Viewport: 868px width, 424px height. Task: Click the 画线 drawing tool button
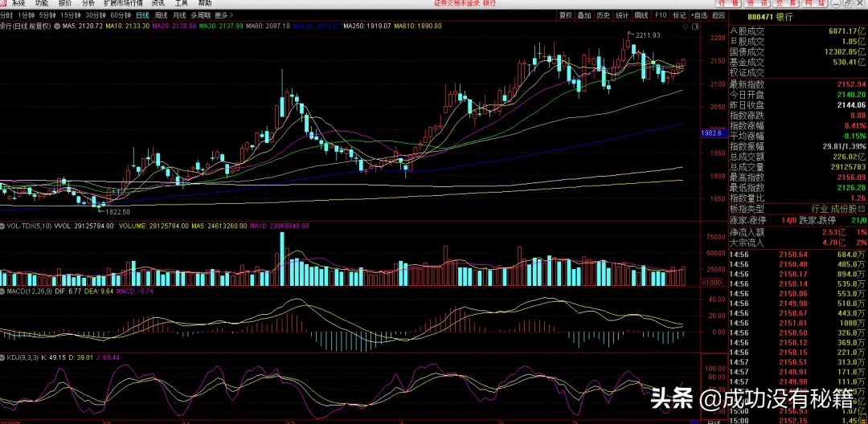pos(641,15)
